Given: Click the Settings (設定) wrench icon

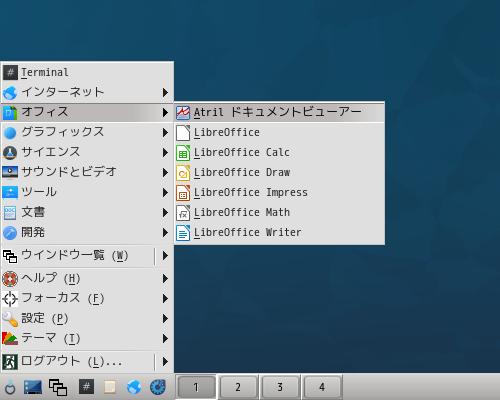Looking at the screenshot, I should pos(10,319).
